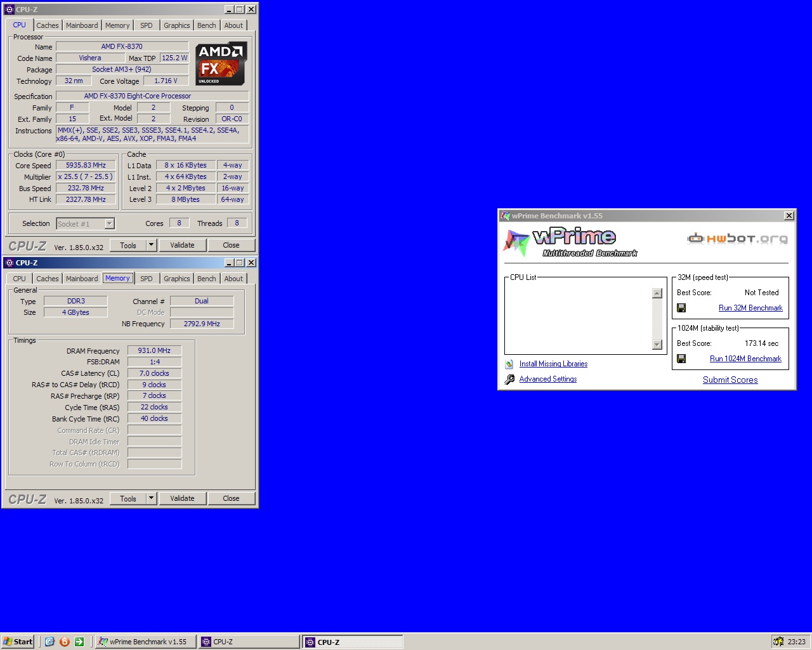The width and height of the screenshot is (812, 650).
Task: Click the bottom CPU-Z window title icon
Action: pos(9,263)
